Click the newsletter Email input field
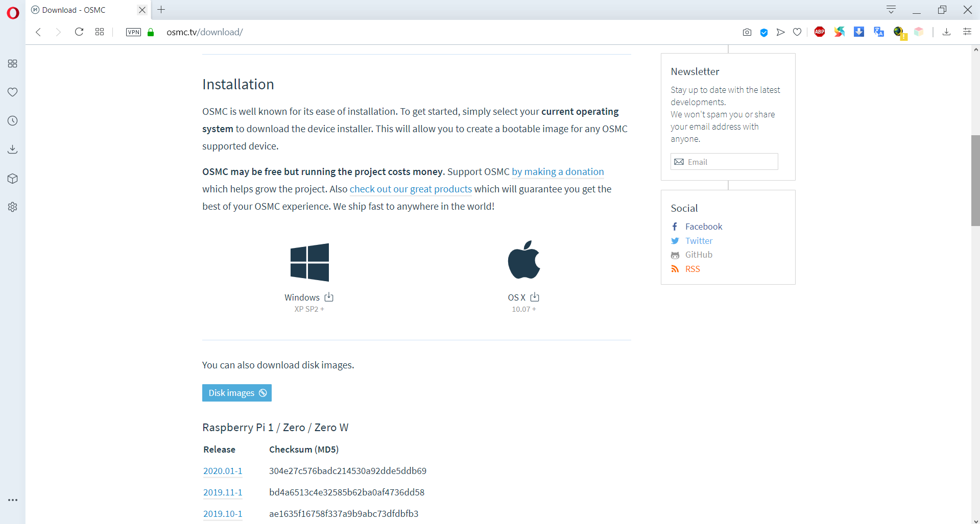This screenshot has height=524, width=980. pyautogui.click(x=724, y=162)
